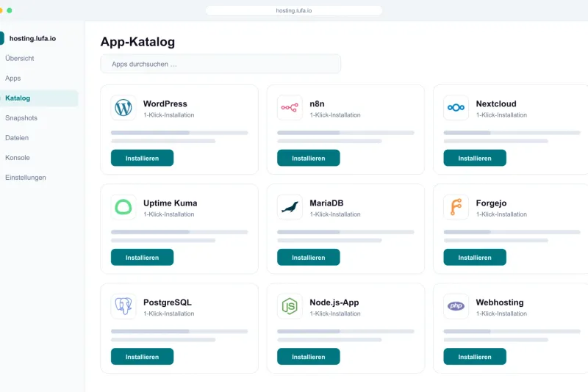Install WordPress
This screenshot has width=588, height=392.
click(142, 158)
